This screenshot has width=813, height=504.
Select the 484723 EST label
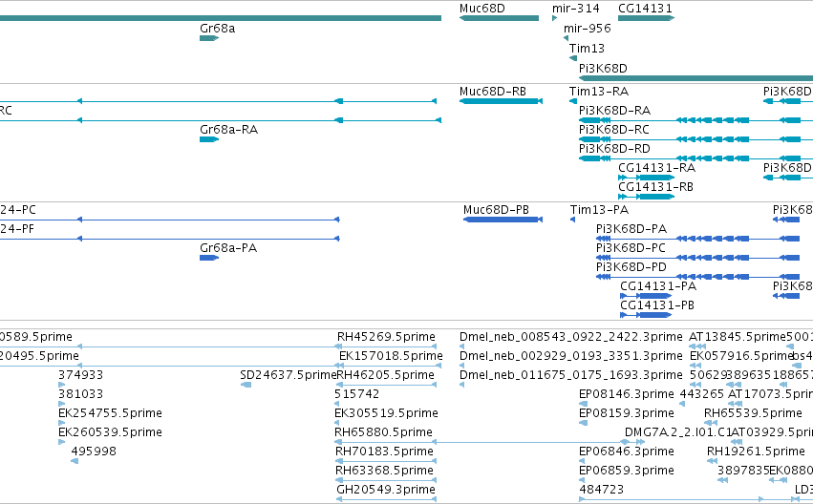[x=602, y=490]
